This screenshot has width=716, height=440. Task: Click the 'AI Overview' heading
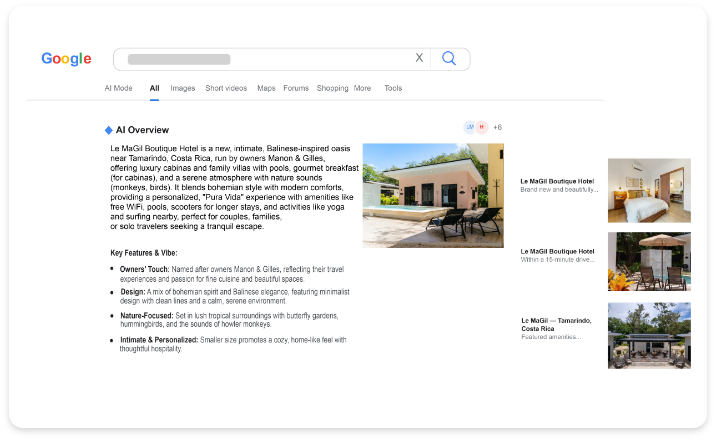coord(142,130)
